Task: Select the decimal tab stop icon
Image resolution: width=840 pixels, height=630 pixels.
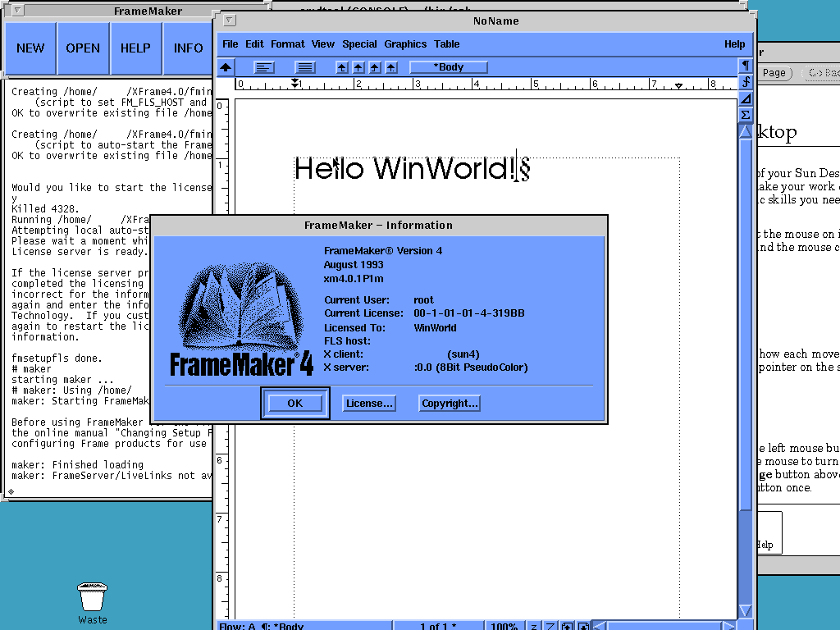Action: (391, 67)
